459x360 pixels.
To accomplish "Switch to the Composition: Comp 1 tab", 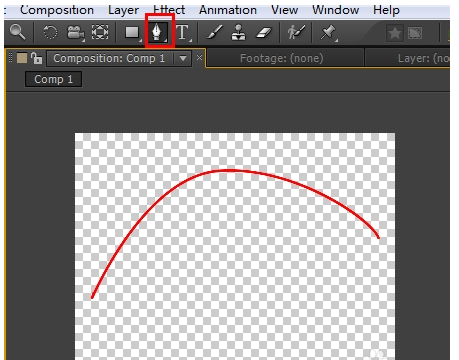I will [x=109, y=58].
